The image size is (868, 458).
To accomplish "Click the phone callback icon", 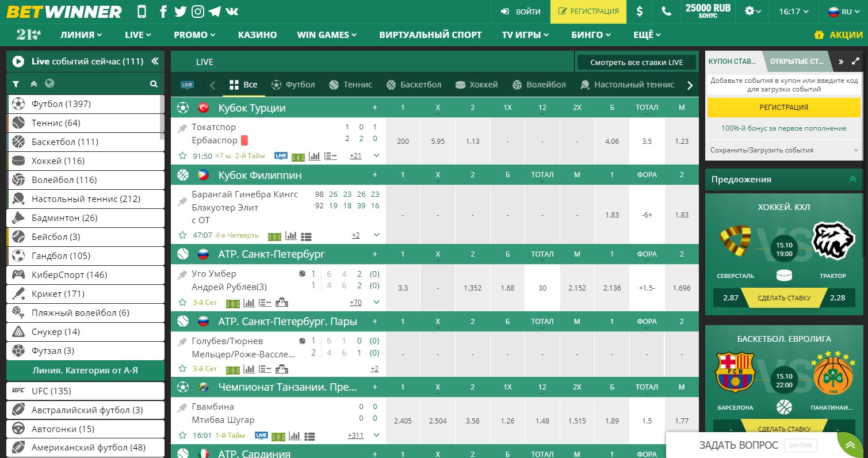I will click(666, 12).
